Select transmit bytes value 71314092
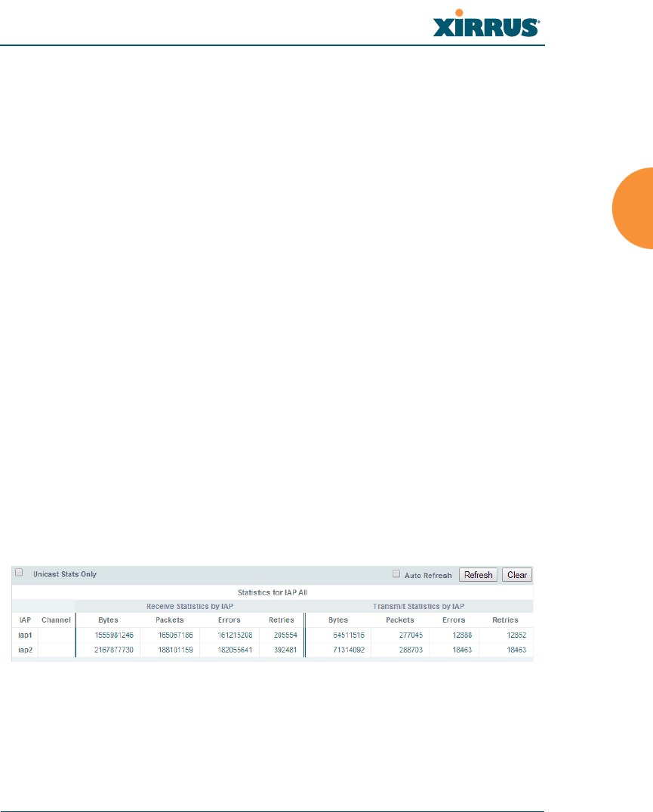Screen dimensions: 653x812 click(349, 650)
